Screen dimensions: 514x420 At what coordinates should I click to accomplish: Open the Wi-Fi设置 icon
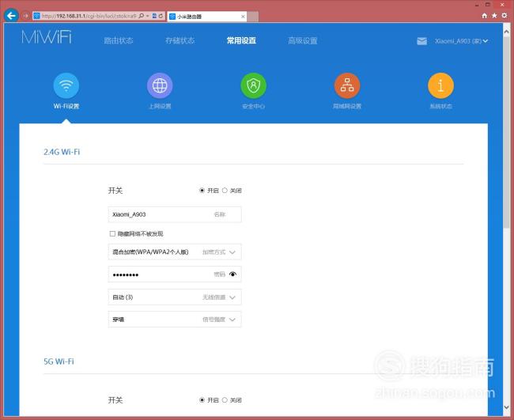(66, 85)
